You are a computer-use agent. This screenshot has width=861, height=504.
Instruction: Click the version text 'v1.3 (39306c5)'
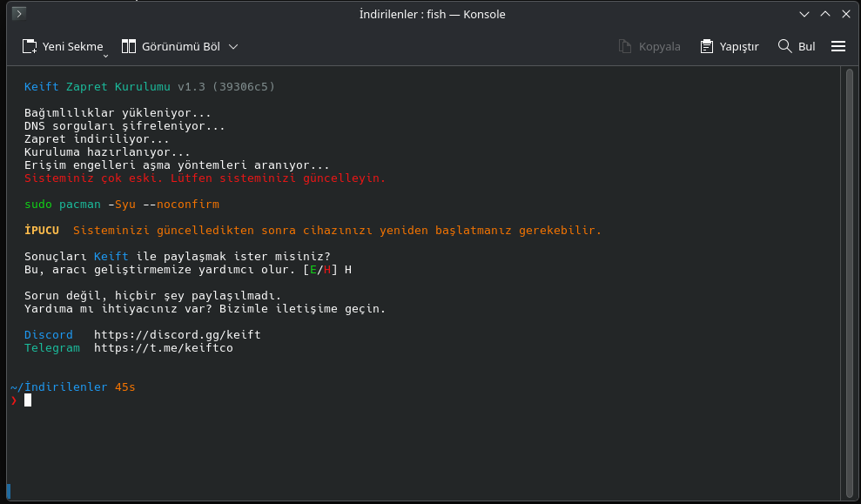pyautogui.click(x=226, y=87)
